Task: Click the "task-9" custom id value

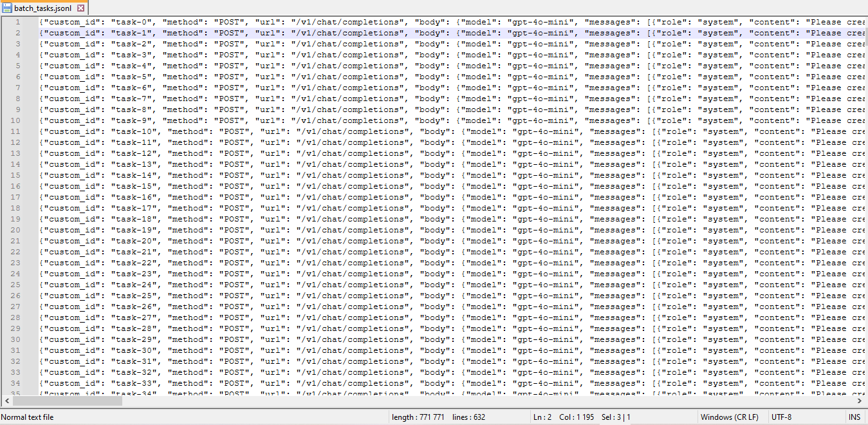Action: pyautogui.click(x=131, y=120)
